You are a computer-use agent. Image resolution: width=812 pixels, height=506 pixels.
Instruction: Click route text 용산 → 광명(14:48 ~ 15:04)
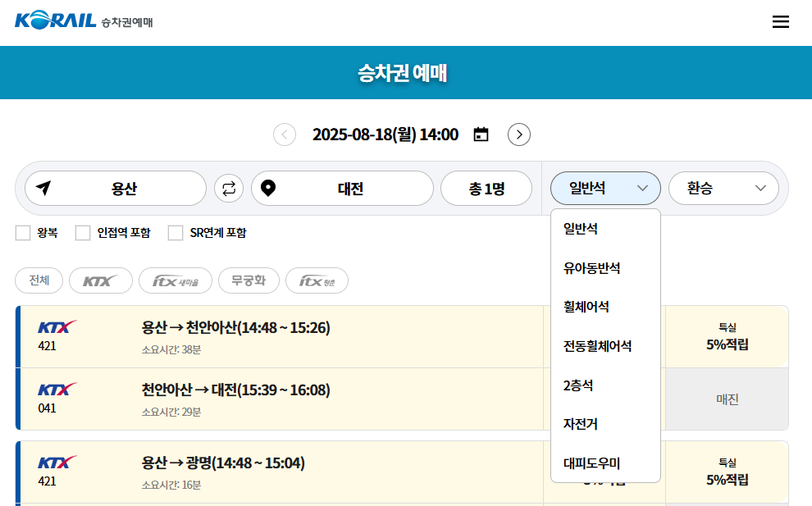tap(223, 463)
